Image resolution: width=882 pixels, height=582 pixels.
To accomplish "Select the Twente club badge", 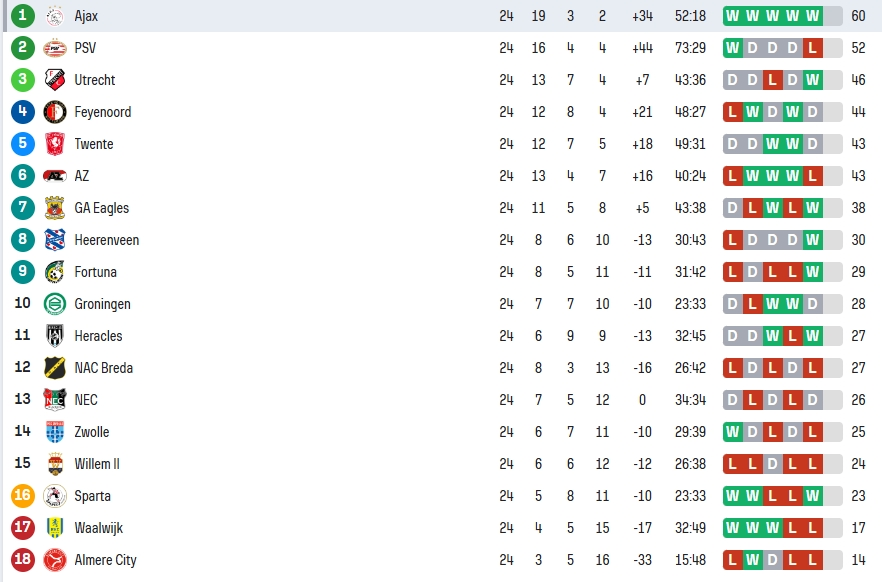I will click(55, 144).
